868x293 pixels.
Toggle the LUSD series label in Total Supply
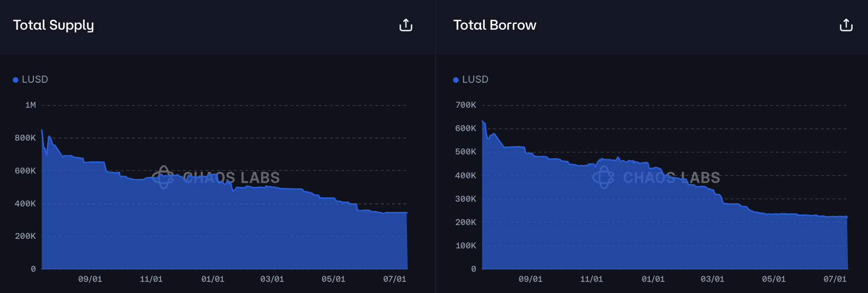click(x=35, y=80)
